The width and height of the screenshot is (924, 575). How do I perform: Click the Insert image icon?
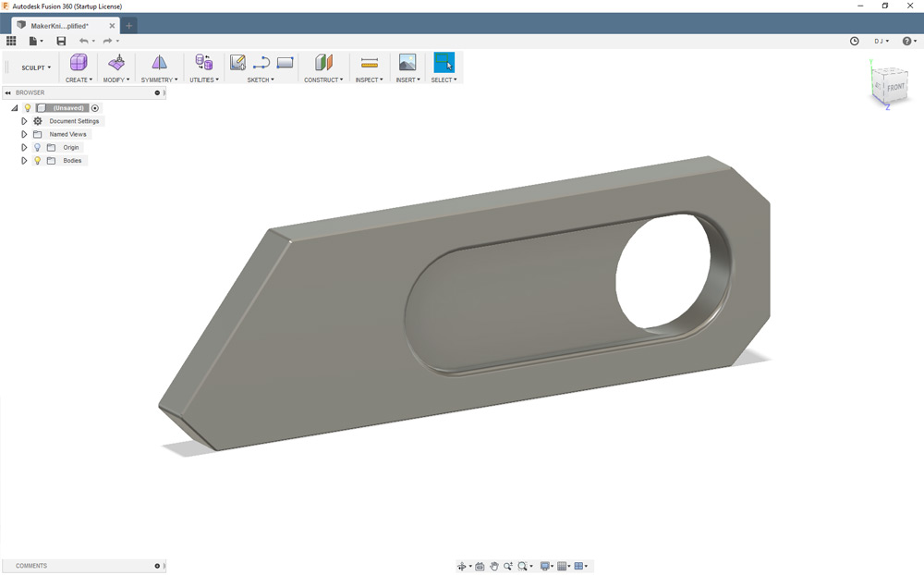407,63
